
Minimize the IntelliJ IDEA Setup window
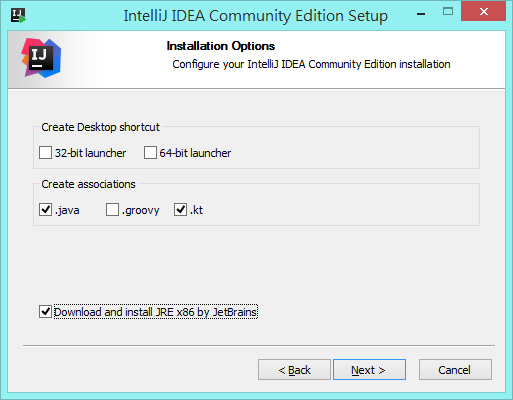pos(421,14)
